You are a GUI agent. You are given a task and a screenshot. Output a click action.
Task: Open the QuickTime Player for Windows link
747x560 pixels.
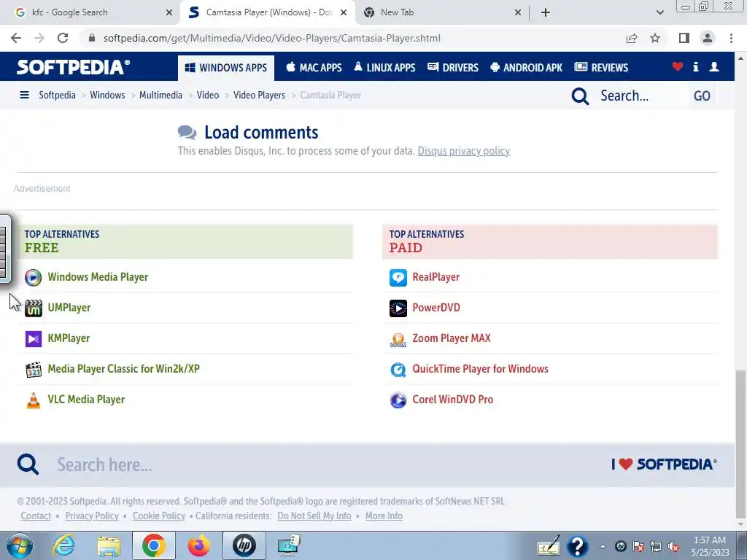[480, 369]
